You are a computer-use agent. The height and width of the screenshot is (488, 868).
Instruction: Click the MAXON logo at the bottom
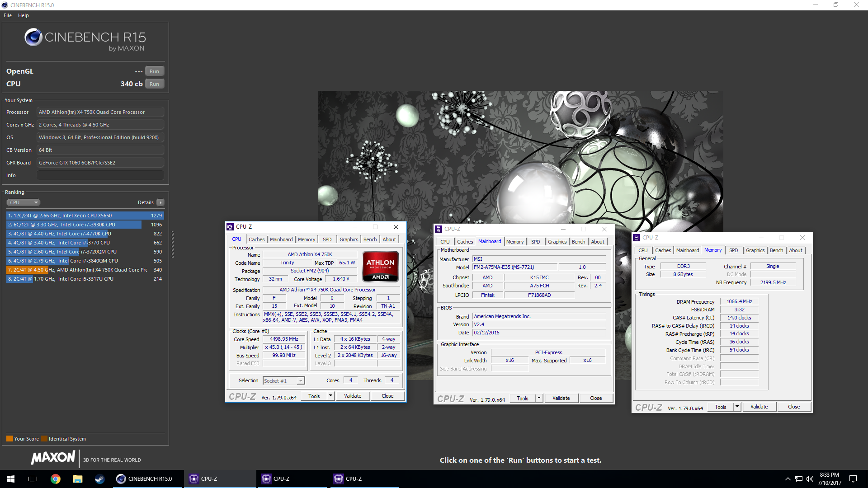[x=53, y=458]
